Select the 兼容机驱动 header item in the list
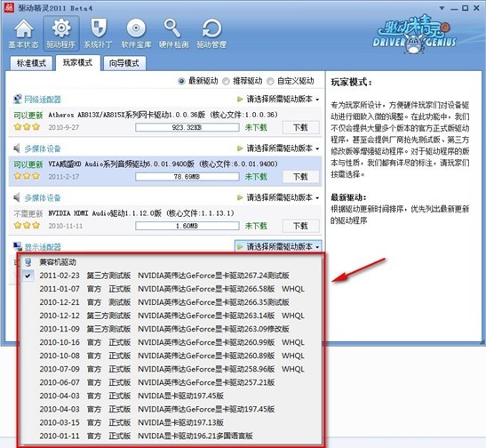Screen dimensions: 486x448 point(171,262)
